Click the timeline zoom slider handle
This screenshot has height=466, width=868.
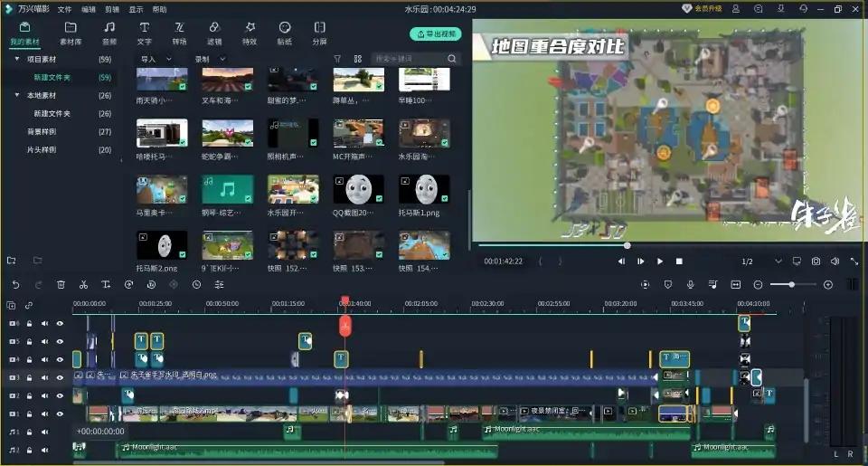click(792, 284)
